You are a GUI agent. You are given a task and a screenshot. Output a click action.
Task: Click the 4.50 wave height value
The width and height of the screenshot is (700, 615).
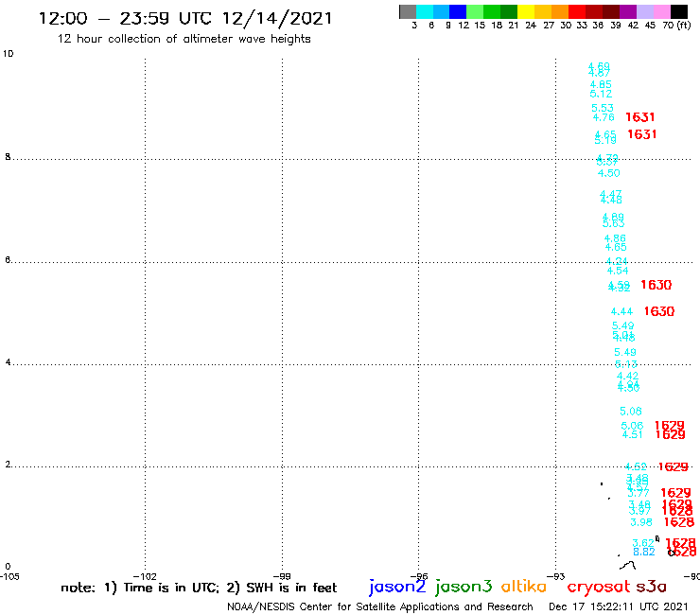point(609,173)
